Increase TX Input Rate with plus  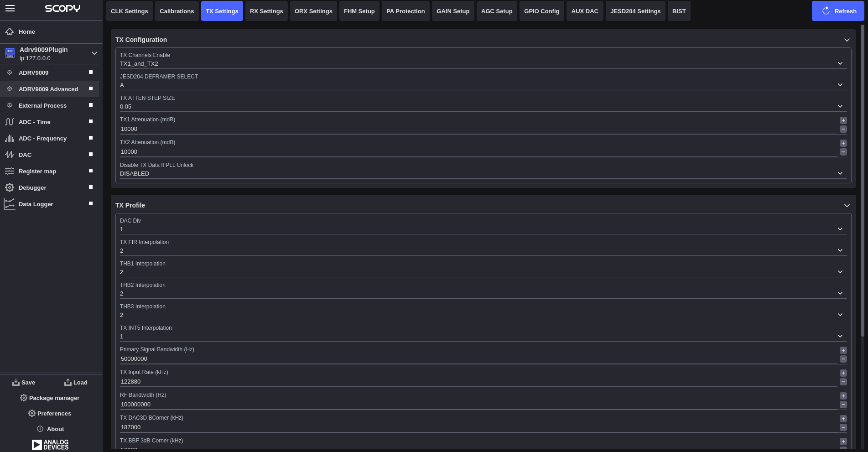[x=843, y=373]
